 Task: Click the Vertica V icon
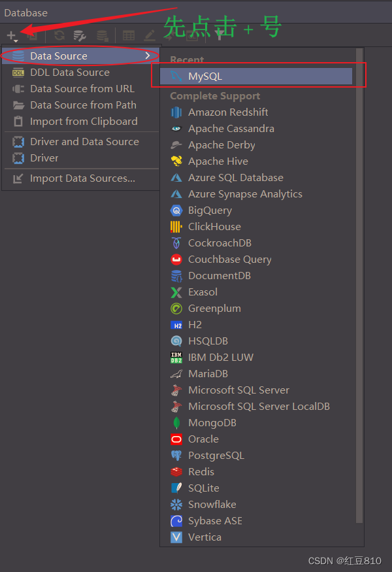176,537
